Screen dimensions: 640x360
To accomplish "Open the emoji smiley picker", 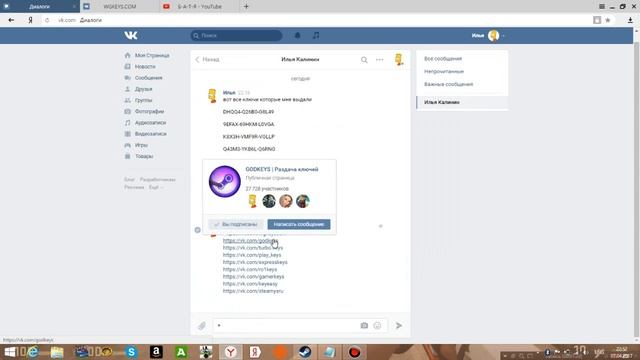I will click(377, 325).
